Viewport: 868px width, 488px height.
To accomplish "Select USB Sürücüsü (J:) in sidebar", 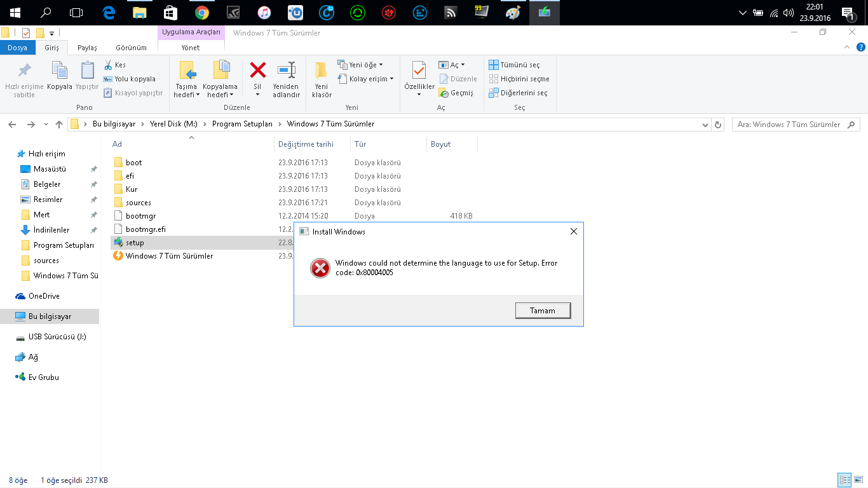I will point(57,337).
